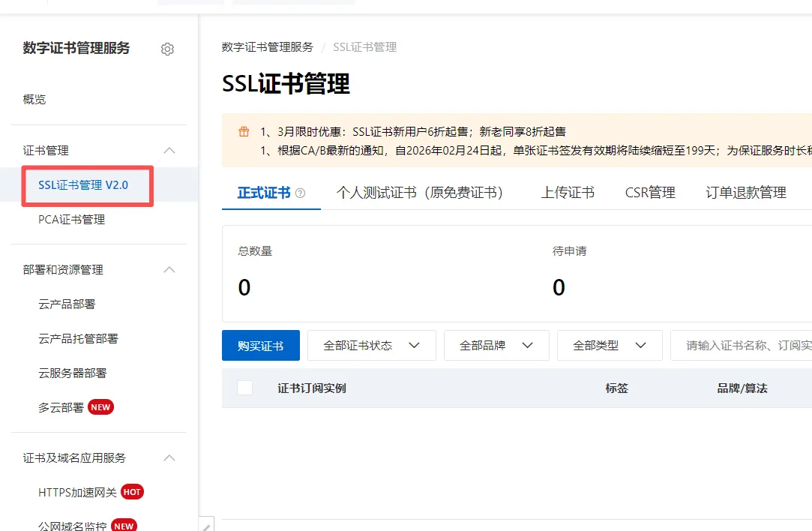Click the help icon next to 正式证书
812x531 pixels.
pyautogui.click(x=301, y=193)
